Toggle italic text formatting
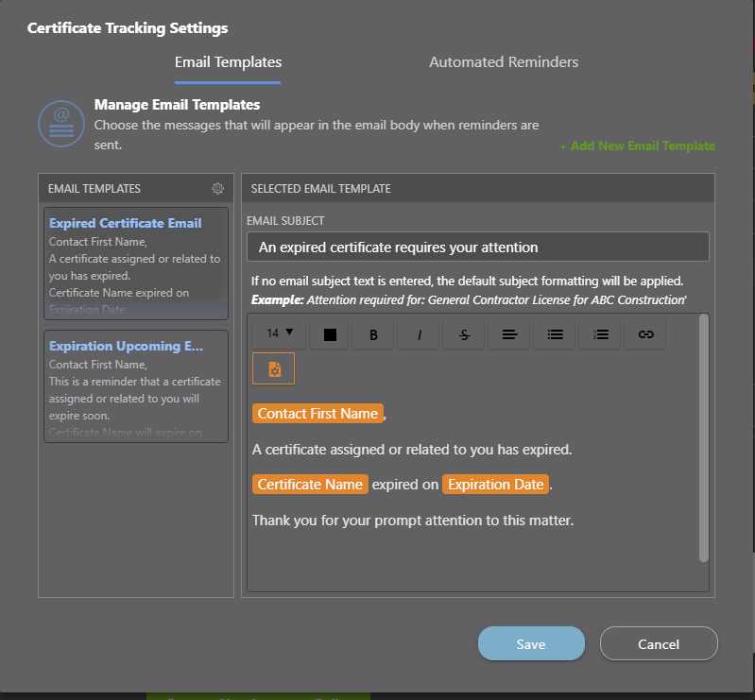This screenshot has height=700, width=755. pos(419,334)
